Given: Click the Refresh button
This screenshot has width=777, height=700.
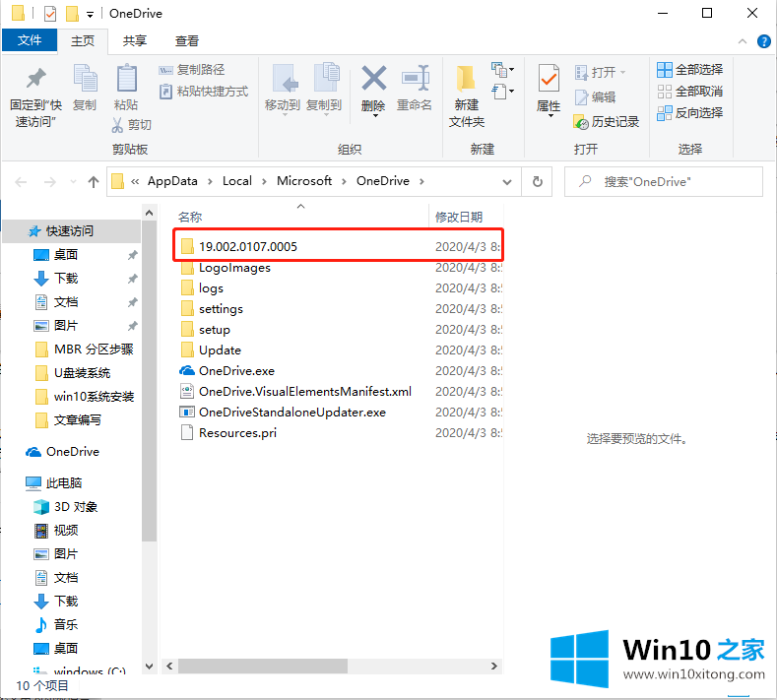Looking at the screenshot, I should [537, 182].
